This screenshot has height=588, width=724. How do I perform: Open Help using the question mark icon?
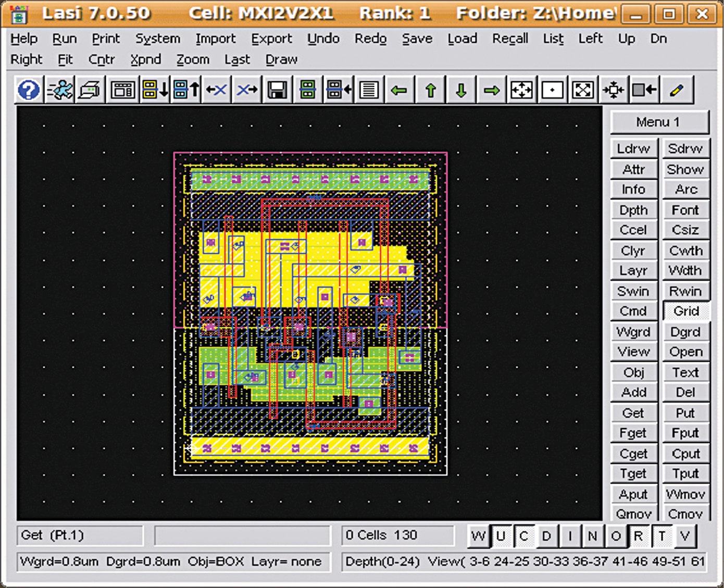29,89
